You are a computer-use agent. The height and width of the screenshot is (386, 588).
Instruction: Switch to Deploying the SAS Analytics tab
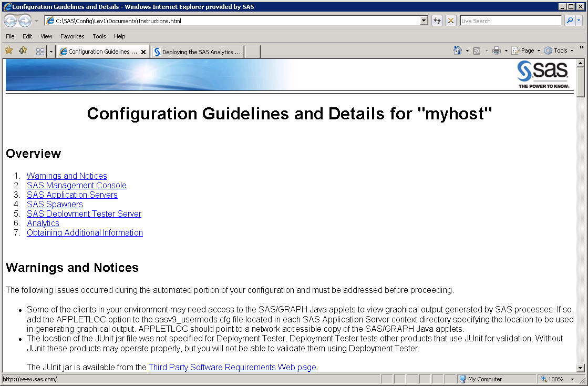[x=198, y=52]
